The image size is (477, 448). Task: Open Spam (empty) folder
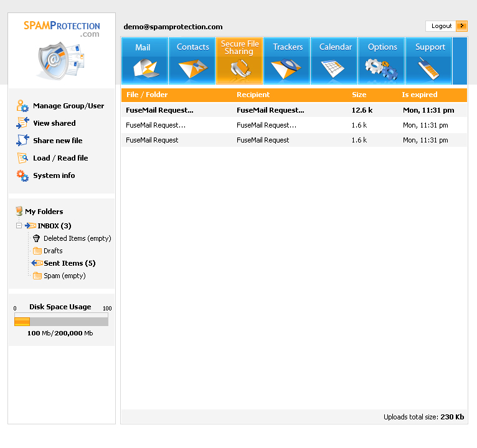coord(65,276)
